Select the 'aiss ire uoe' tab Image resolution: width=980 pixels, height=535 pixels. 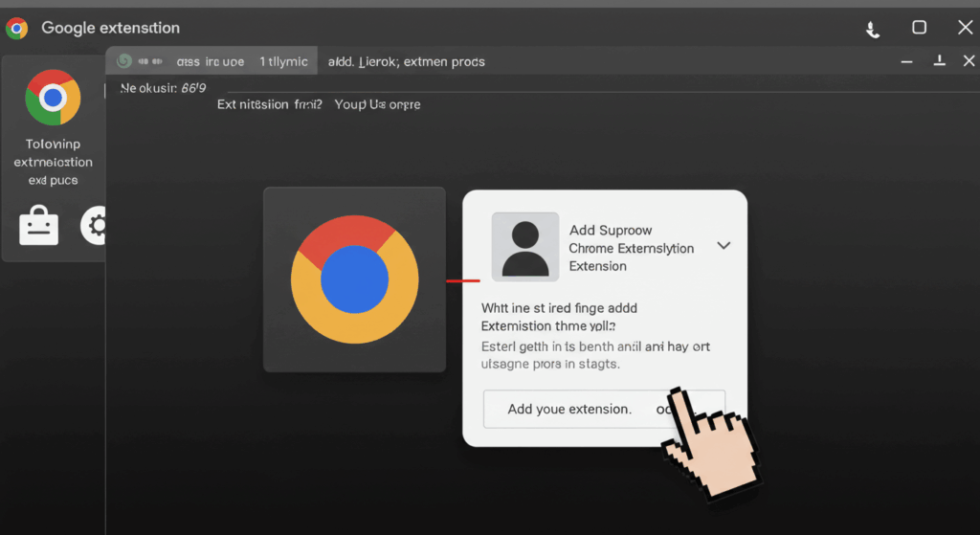pos(210,62)
